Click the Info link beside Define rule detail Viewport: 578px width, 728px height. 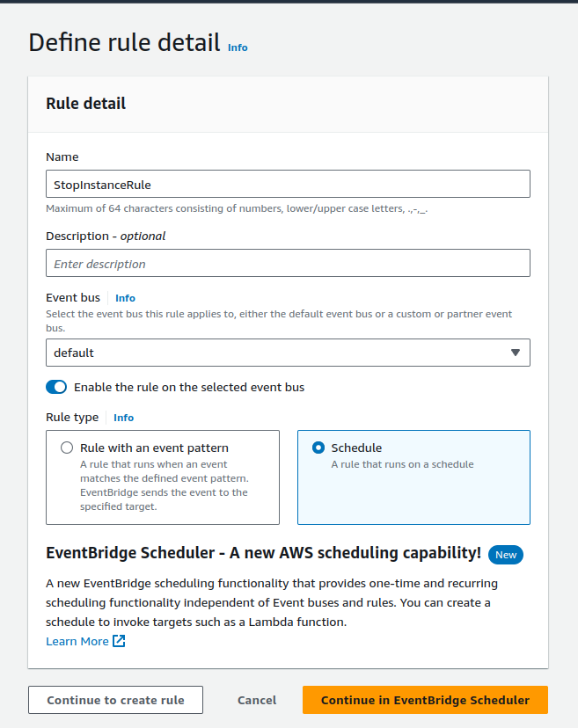[x=238, y=47]
